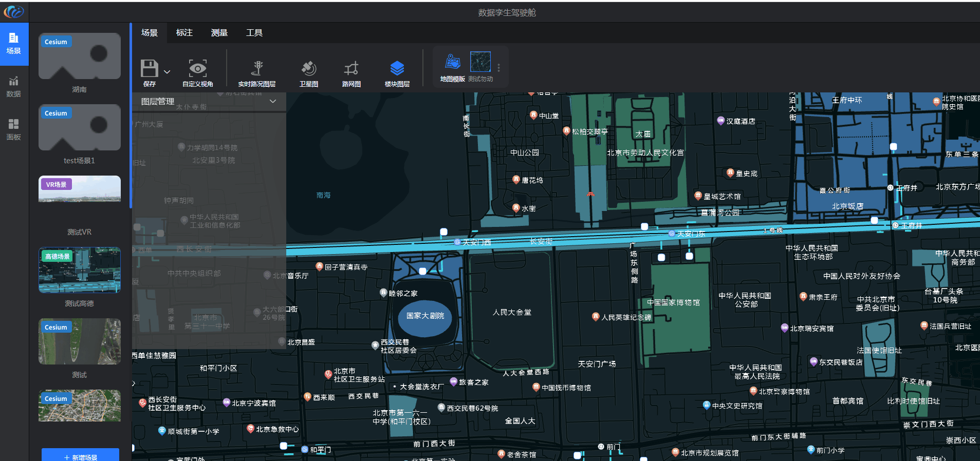This screenshot has width=980, height=461.
Task: Click the 新增场景 button
Action: point(80,456)
